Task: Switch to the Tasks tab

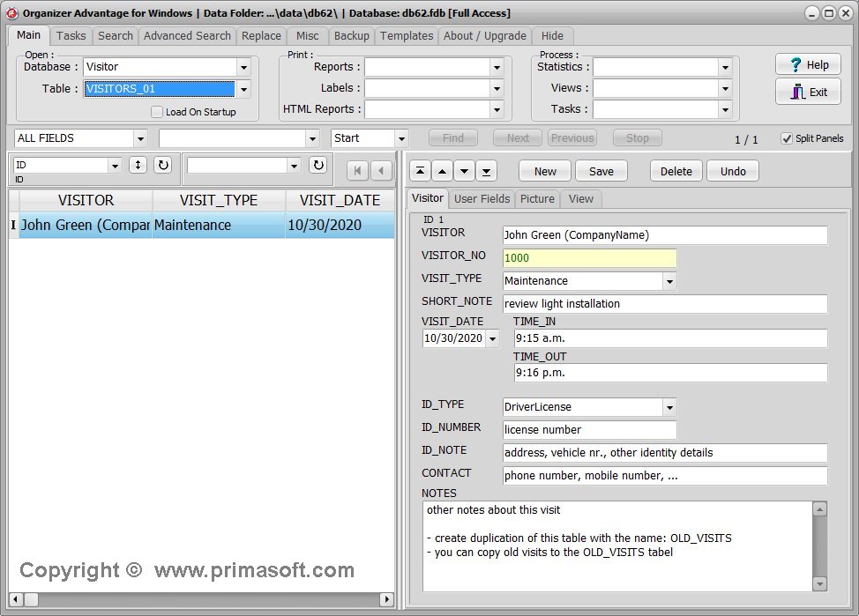Action: coord(71,35)
